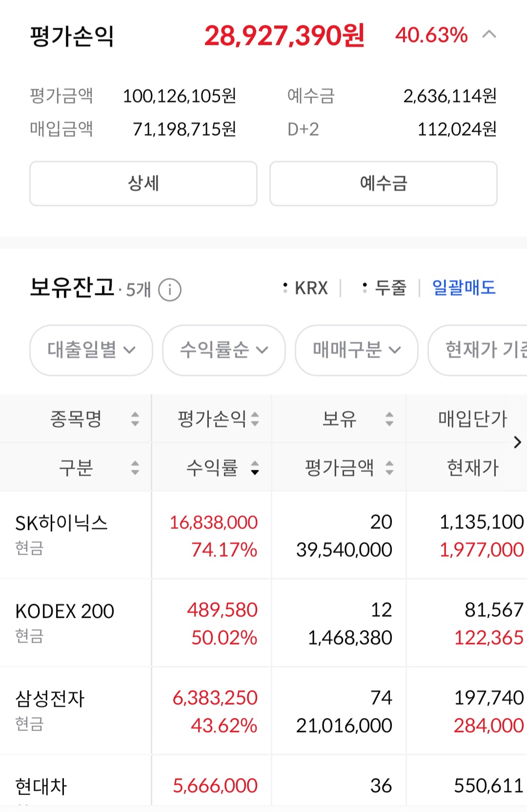Sort by the 종목명 column arrows
This screenshot has width=527, height=812.
(135, 419)
